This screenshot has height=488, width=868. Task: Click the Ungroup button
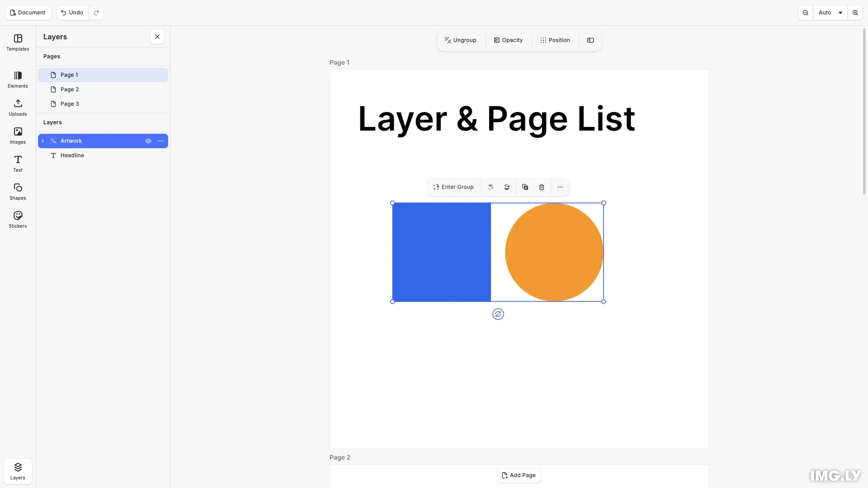[x=461, y=40]
